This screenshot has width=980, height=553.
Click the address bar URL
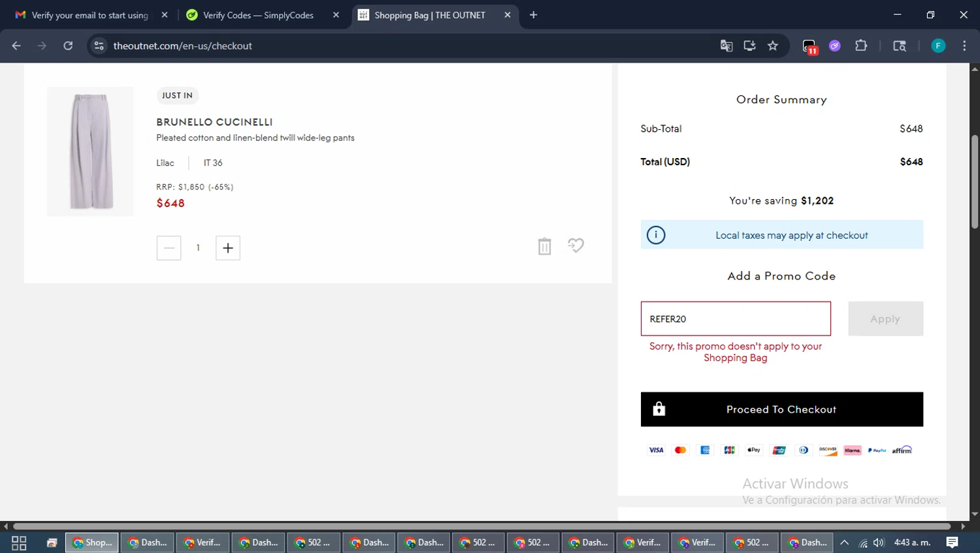click(182, 46)
